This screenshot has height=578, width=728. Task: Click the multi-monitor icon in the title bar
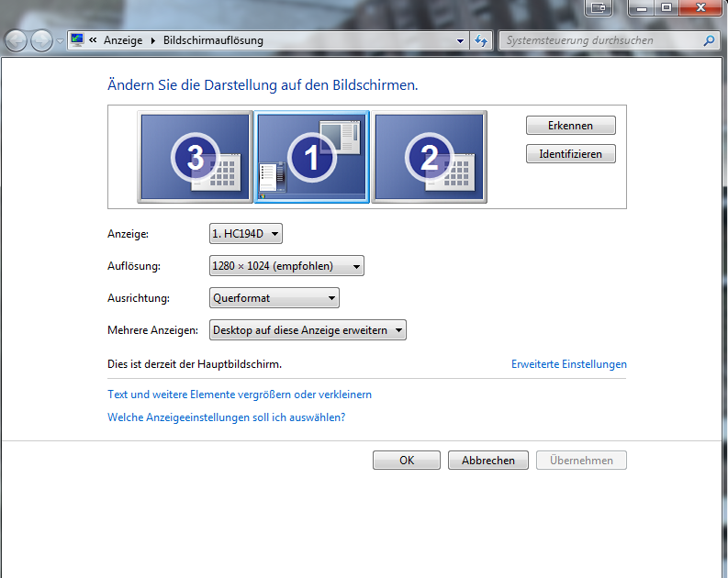coord(599,7)
